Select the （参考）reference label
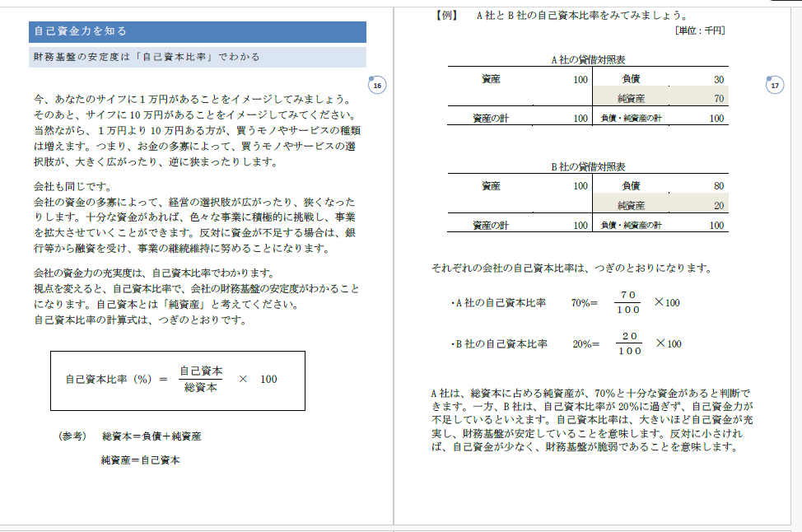Screen dimensions: 802x532 (72, 436)
